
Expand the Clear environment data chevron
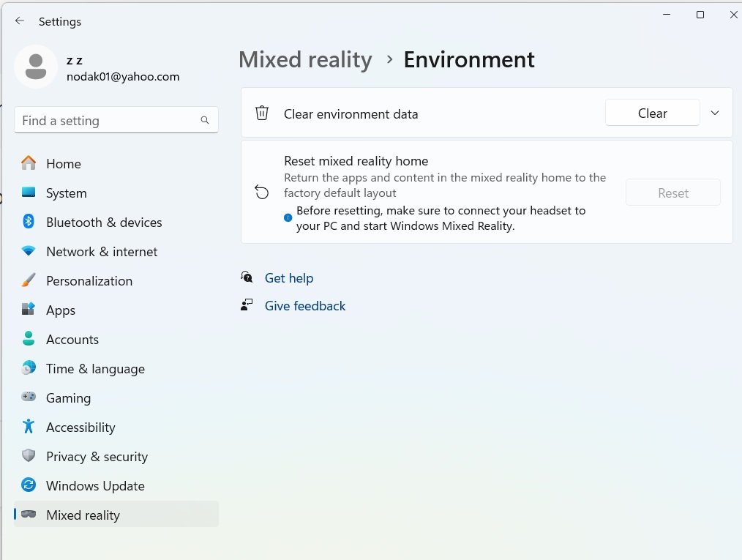(715, 113)
